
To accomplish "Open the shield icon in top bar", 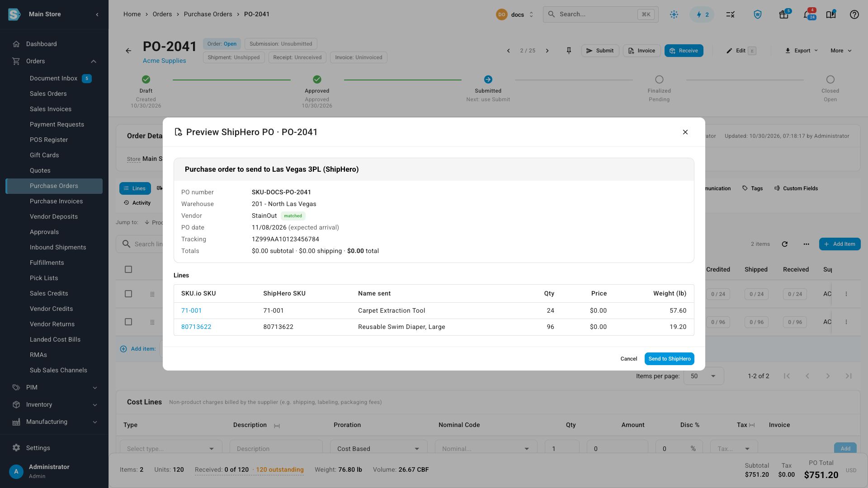I will [x=758, y=14].
